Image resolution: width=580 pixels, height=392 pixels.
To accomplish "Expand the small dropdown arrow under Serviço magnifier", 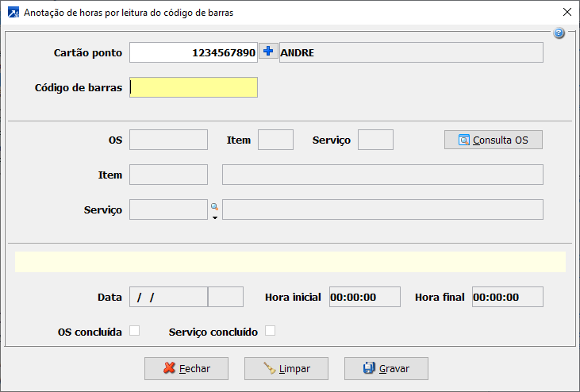I will [214, 217].
